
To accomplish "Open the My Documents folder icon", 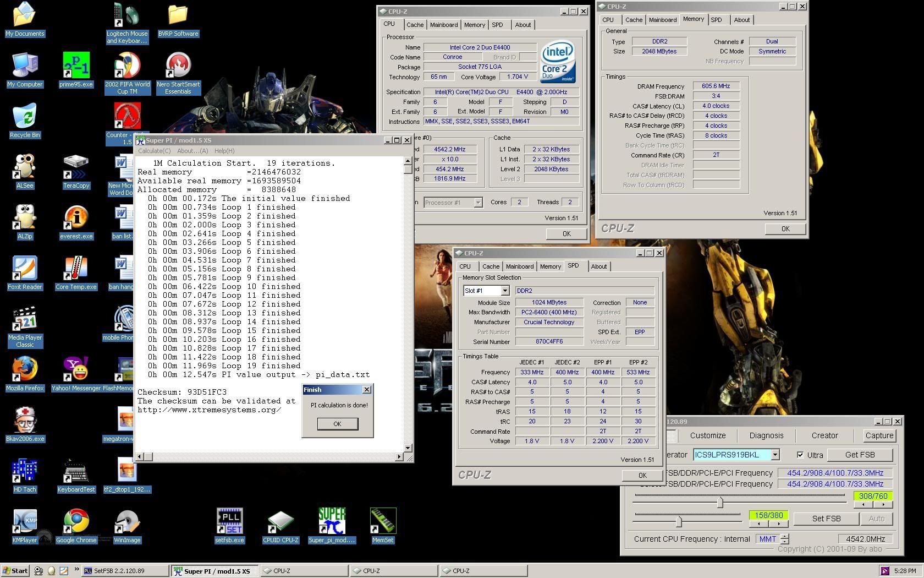I will (x=25, y=20).
